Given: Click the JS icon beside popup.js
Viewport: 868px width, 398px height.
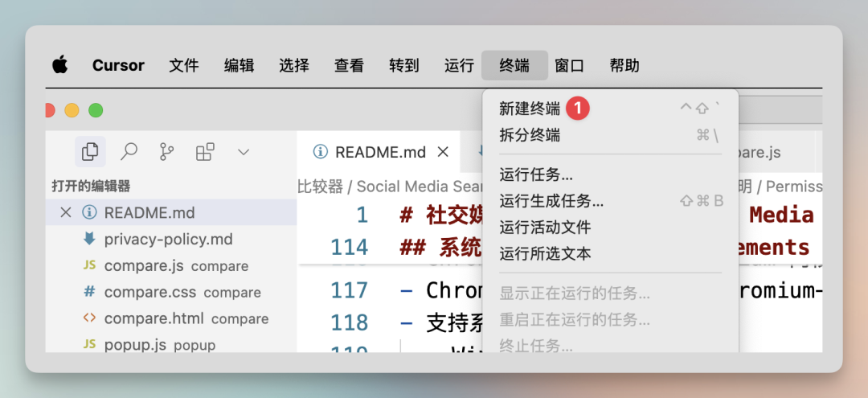Looking at the screenshot, I should 89,344.
